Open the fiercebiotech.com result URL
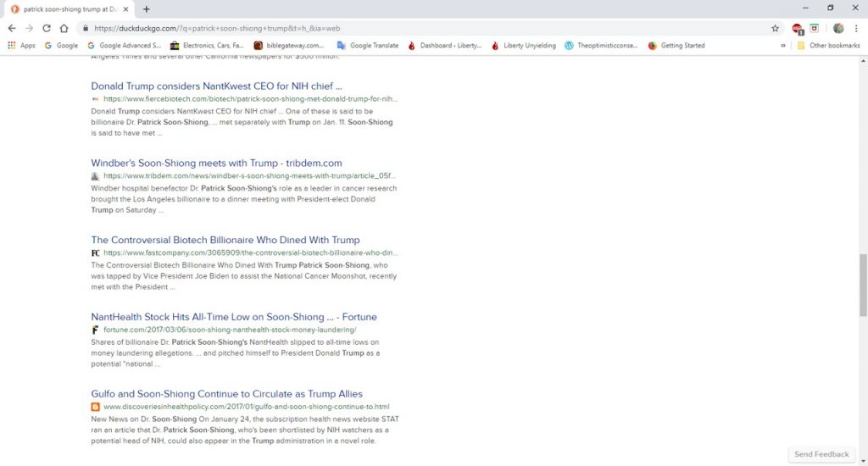The image size is (868, 466). tap(250, 98)
